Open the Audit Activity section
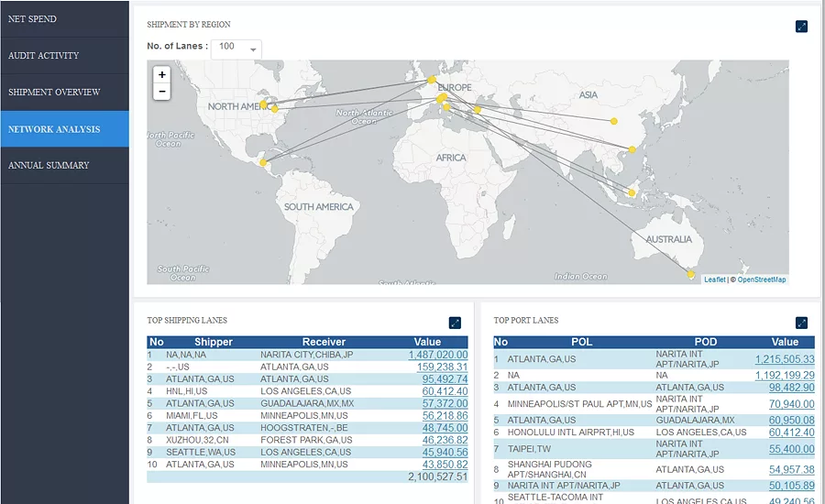The image size is (825, 504). coord(65,55)
